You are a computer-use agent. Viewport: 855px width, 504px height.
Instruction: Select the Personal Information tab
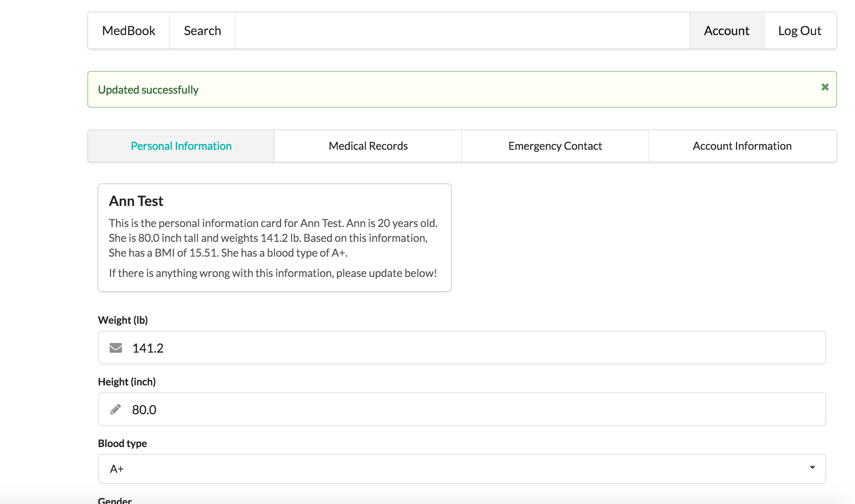[181, 146]
